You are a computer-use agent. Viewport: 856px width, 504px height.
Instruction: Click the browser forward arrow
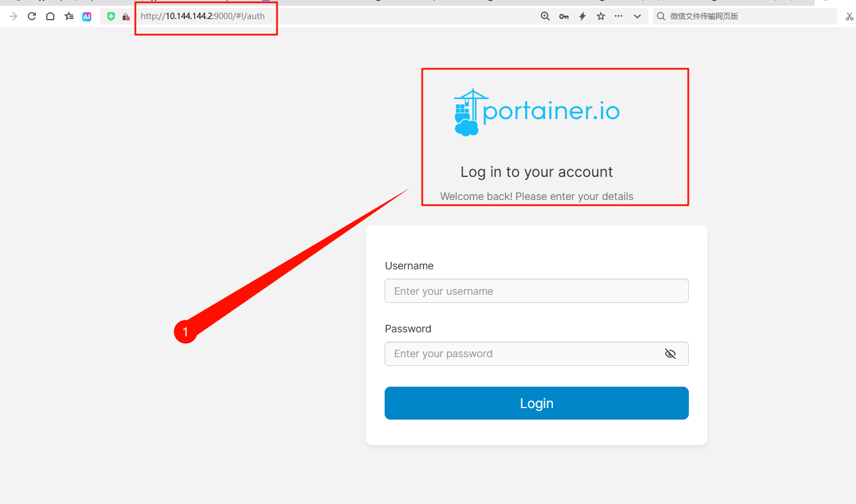(x=13, y=16)
